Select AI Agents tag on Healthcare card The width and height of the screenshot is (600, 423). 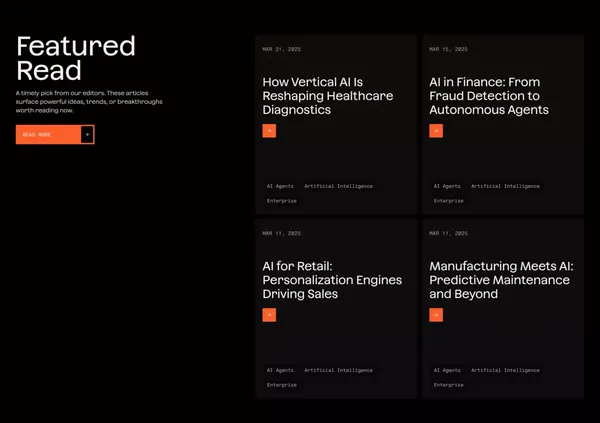pyautogui.click(x=280, y=186)
